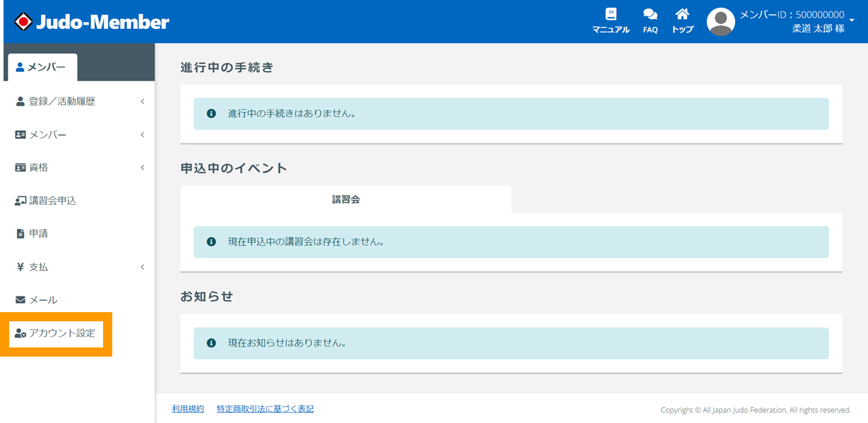Screen dimensions: 868x423
Task: Click 進行中の手続きはありません message
Action: [x=292, y=114]
